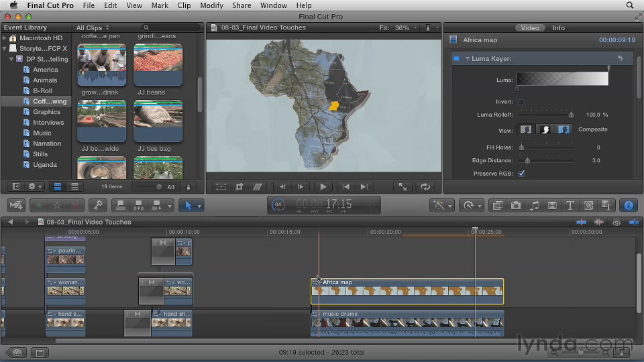Go to previous edit point
This screenshot has height=362, width=644.
(346, 187)
